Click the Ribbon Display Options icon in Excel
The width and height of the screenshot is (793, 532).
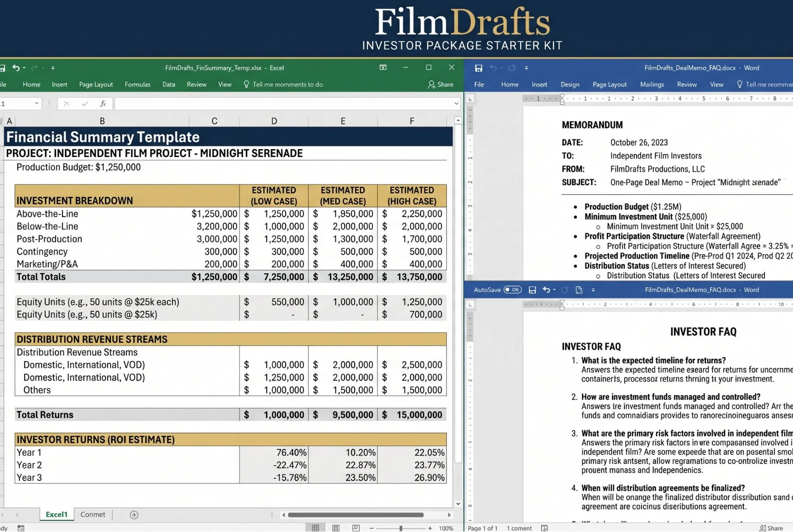[x=383, y=68]
